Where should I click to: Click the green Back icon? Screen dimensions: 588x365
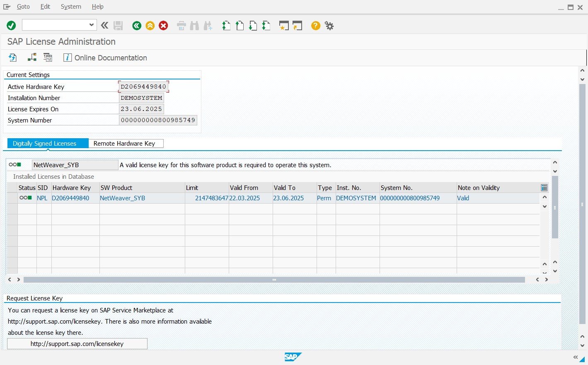click(137, 26)
